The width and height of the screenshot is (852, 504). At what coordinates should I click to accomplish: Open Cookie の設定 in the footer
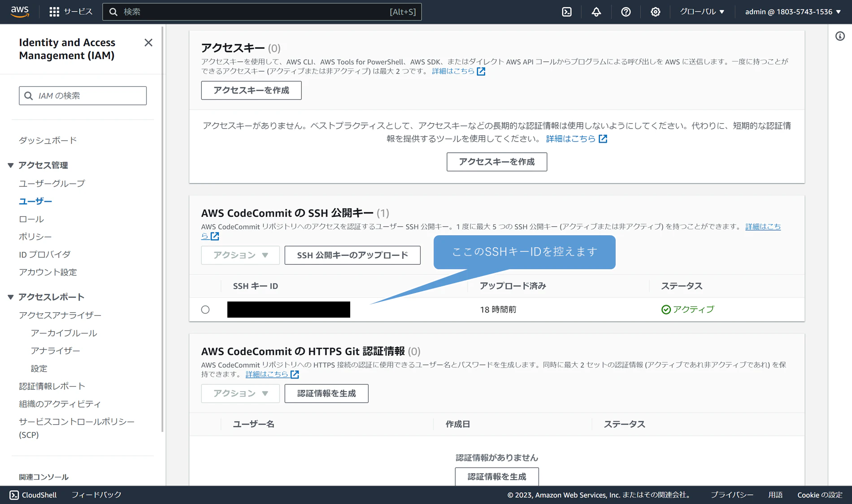click(x=820, y=495)
